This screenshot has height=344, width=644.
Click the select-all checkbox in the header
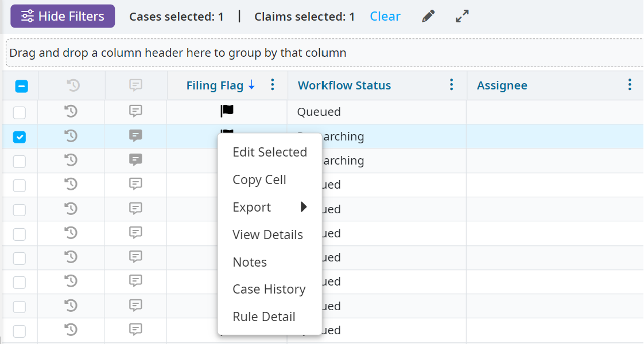pos(21,85)
